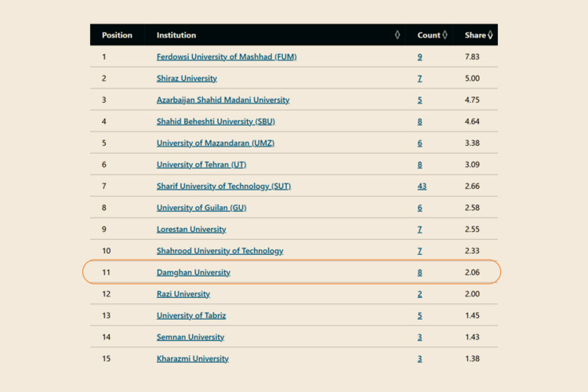This screenshot has width=588, height=392.
Task: Click the Share column header text
Action: click(x=475, y=34)
